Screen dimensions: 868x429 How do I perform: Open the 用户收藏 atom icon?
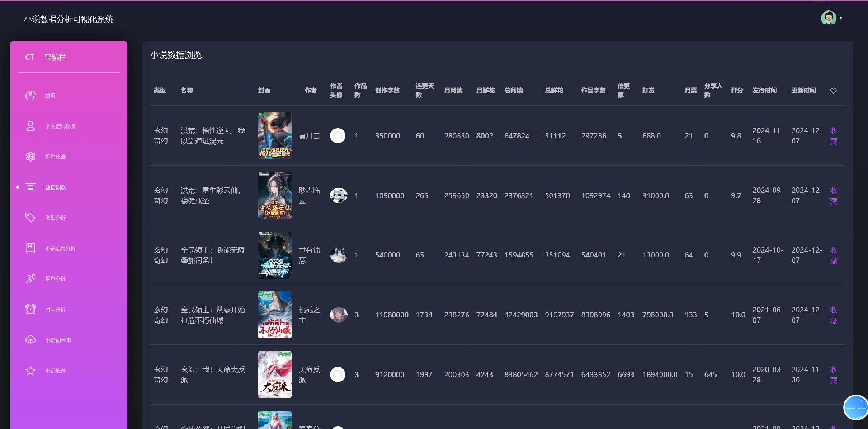[x=30, y=157]
